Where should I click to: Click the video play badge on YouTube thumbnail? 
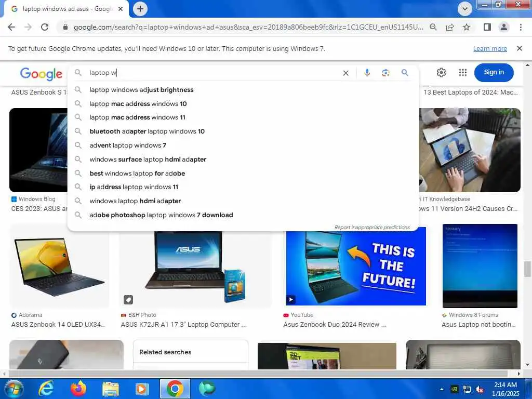[291, 300]
